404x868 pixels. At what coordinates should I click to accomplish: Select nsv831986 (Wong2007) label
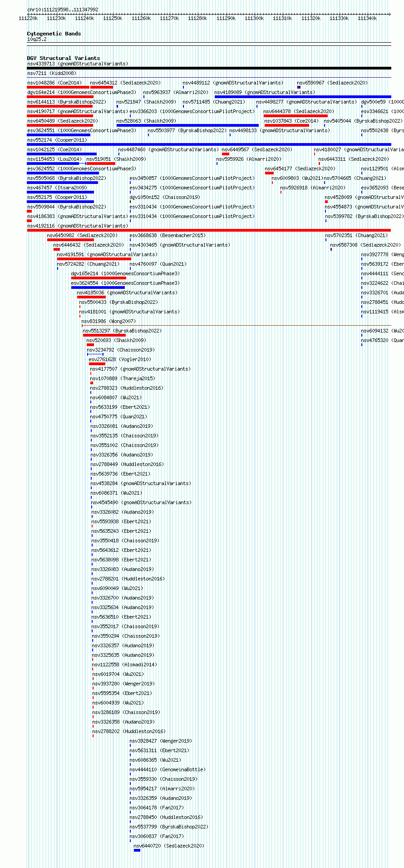[x=109, y=321]
